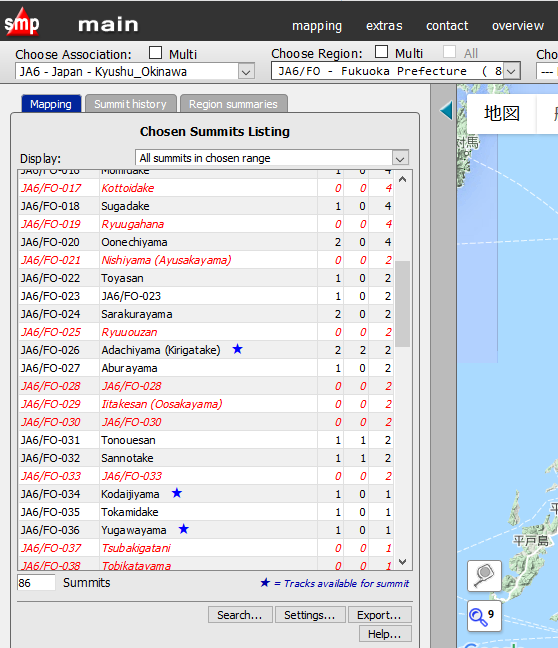Switch to the Summit history tab
Viewport: 558px width, 648px height.
click(x=131, y=104)
